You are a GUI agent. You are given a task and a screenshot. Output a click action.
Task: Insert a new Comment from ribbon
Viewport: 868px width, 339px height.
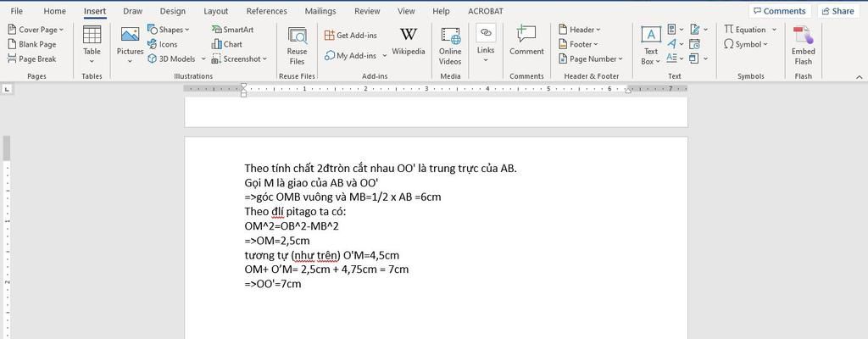526,42
